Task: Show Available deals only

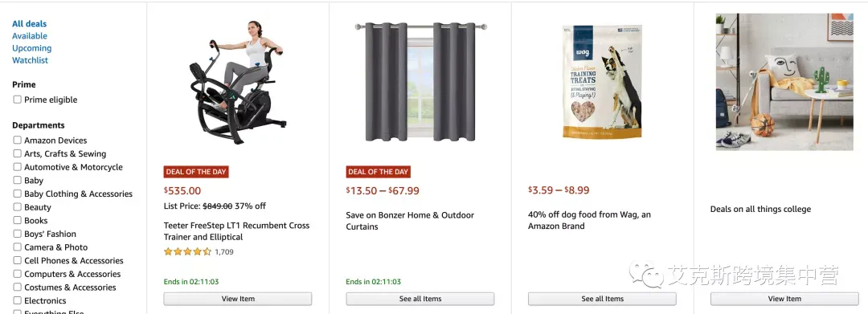Action: [x=30, y=36]
